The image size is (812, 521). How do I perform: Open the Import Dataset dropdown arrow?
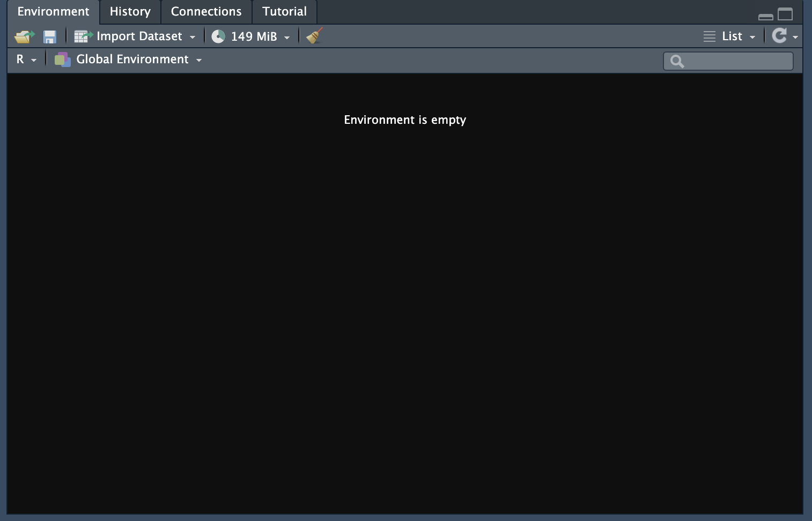[x=193, y=36]
